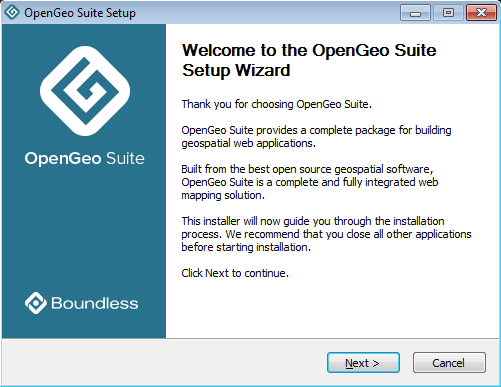Click the 'Click Next to continue' line
This screenshot has height=387, width=501.
pyautogui.click(x=235, y=273)
